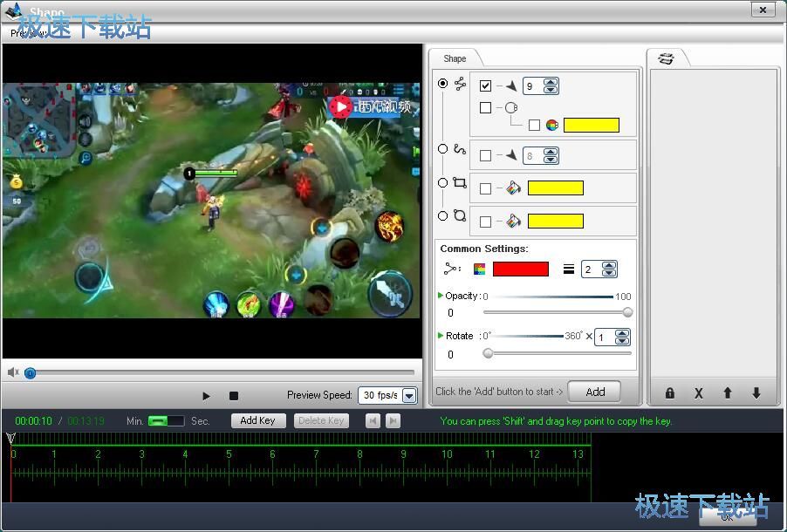Move layer down with the down arrow
This screenshot has height=532, width=787.
coord(756,393)
